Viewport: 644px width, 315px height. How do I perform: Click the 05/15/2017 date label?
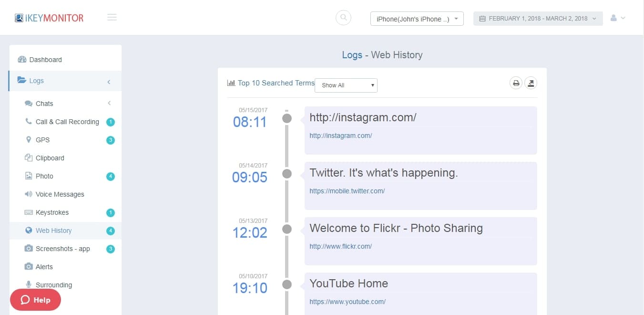point(253,110)
